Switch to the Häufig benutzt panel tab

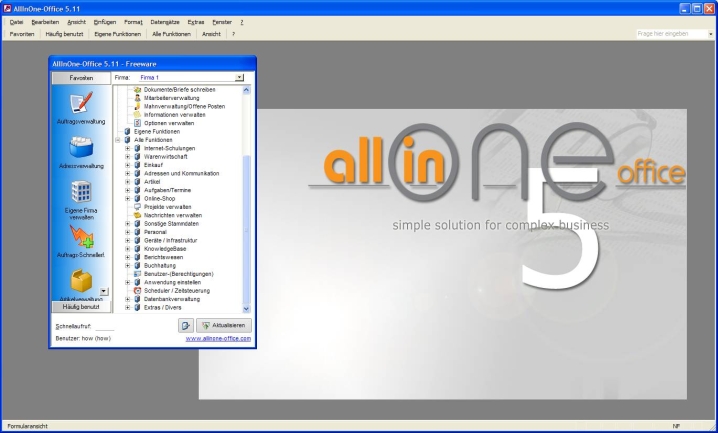click(x=74, y=306)
